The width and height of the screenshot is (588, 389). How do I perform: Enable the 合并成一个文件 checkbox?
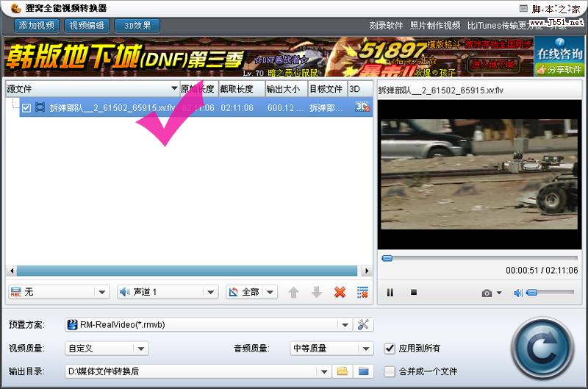390,372
